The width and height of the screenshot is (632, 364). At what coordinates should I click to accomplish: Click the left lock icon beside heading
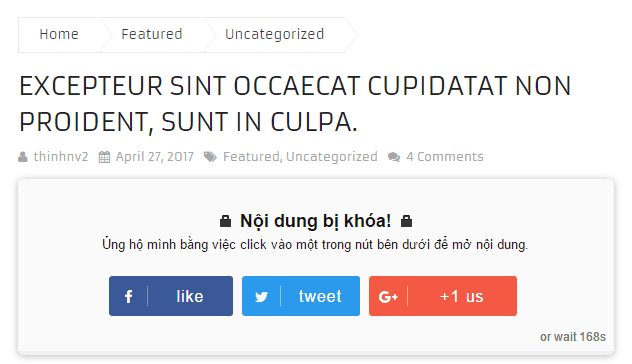pos(225,221)
